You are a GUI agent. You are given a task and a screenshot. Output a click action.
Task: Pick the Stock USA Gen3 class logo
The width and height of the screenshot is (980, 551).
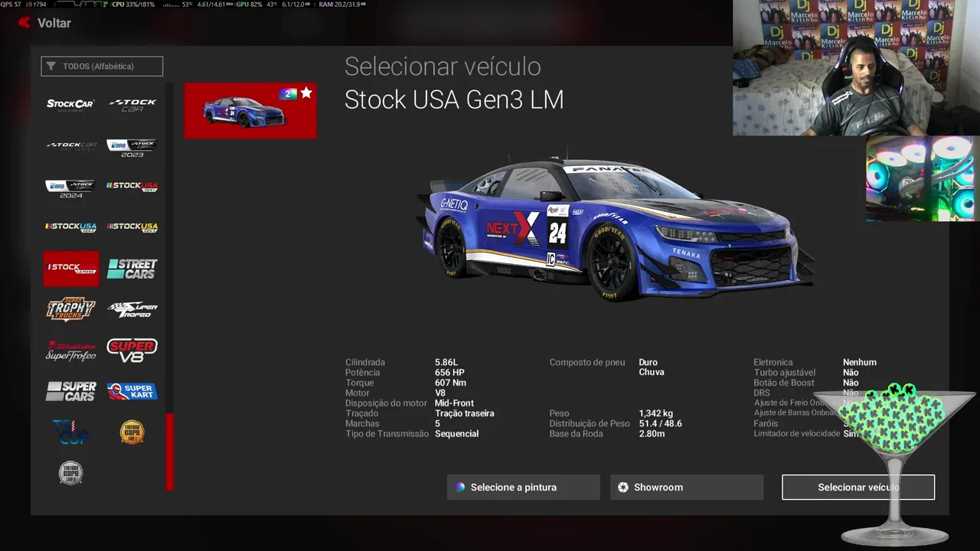coord(132,227)
